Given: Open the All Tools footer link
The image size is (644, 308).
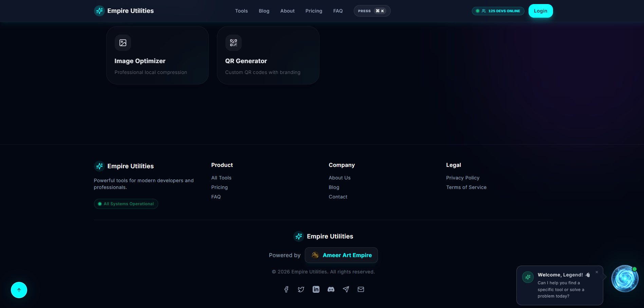Looking at the screenshot, I should [221, 178].
